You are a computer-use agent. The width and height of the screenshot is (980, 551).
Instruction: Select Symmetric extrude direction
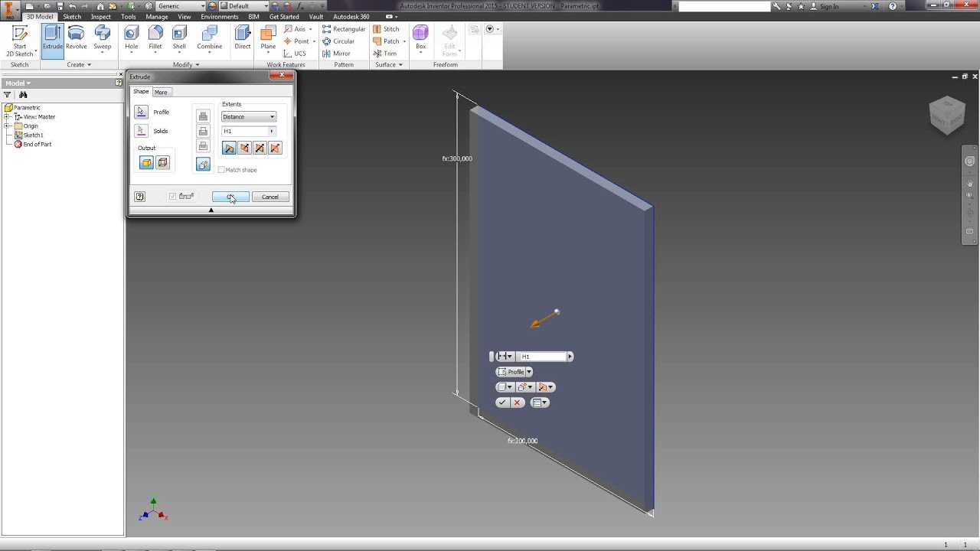pyautogui.click(x=260, y=148)
